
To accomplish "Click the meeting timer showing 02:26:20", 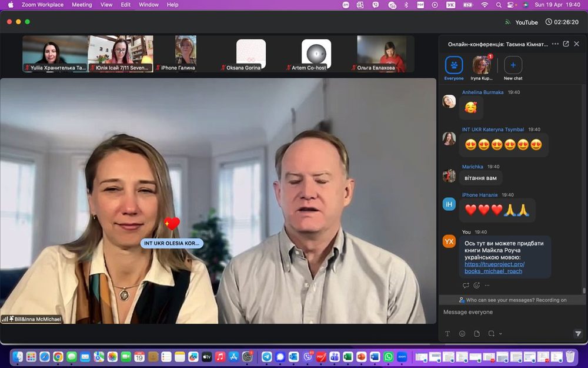I will (x=562, y=22).
